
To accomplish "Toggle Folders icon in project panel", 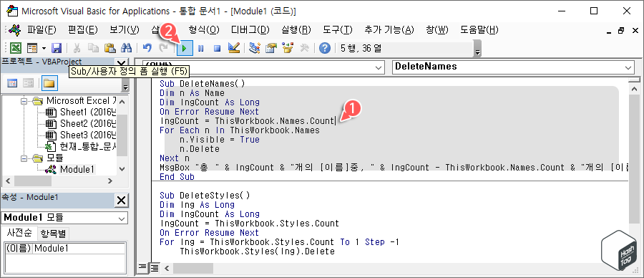I will [x=49, y=84].
